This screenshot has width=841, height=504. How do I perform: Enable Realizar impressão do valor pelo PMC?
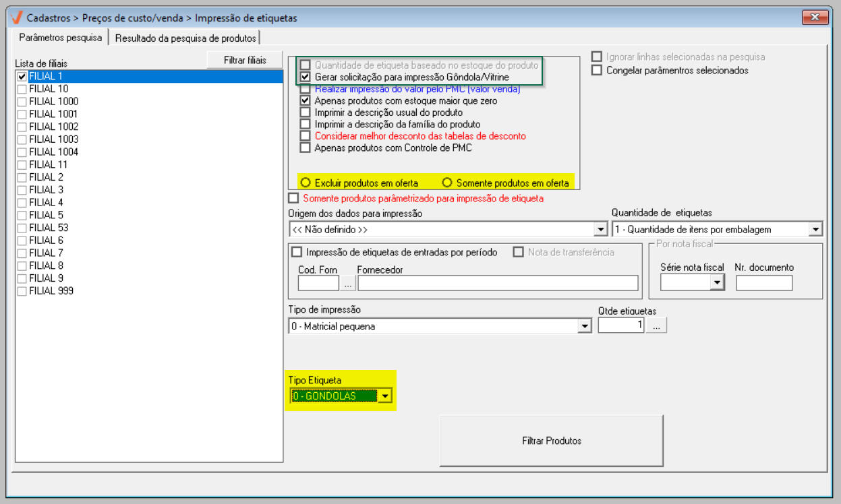[306, 89]
